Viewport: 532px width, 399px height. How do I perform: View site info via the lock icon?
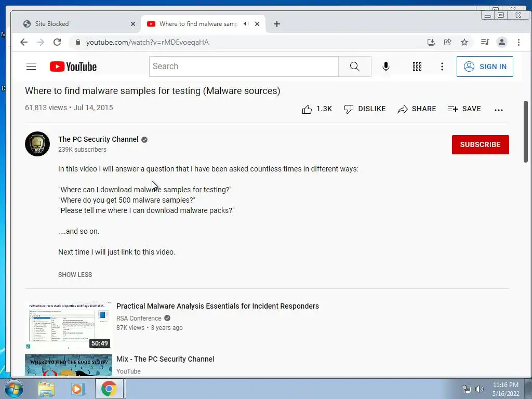[x=78, y=42]
